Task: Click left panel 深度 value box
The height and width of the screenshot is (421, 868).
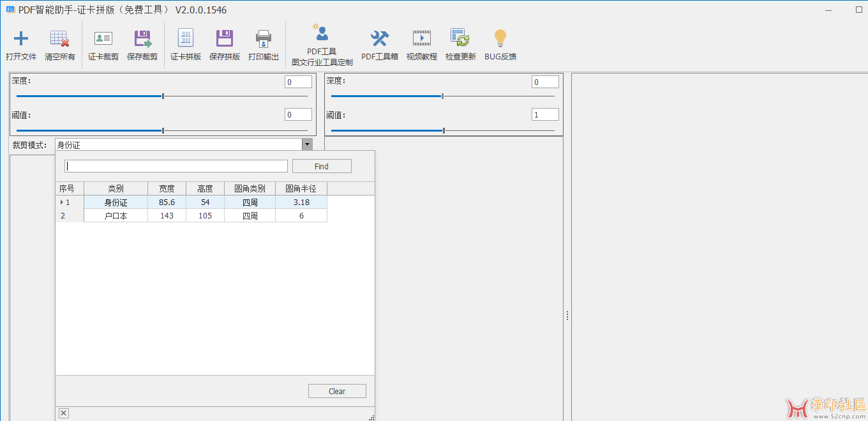Action: point(298,82)
